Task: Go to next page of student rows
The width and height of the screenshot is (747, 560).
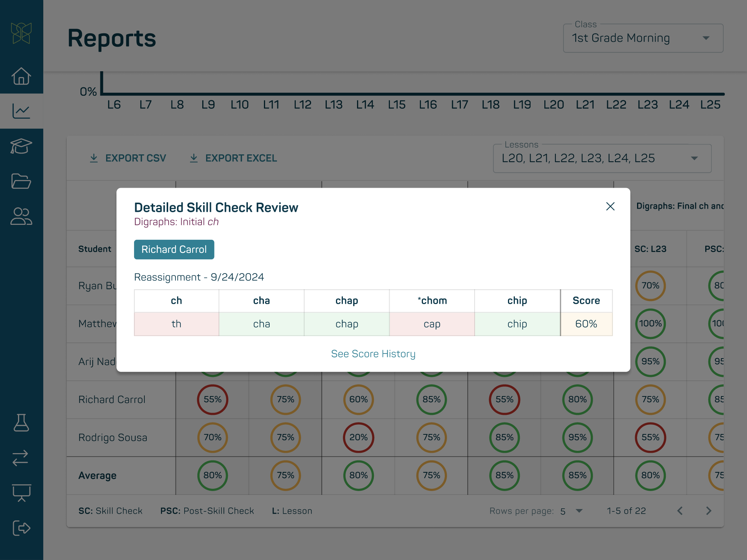Action: click(x=708, y=511)
